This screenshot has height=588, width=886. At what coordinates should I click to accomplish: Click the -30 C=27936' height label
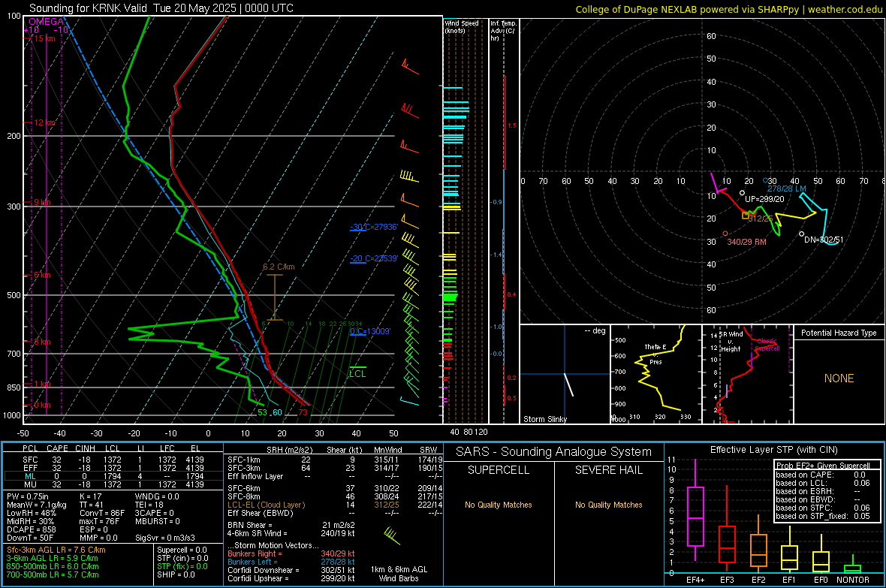[x=374, y=227]
